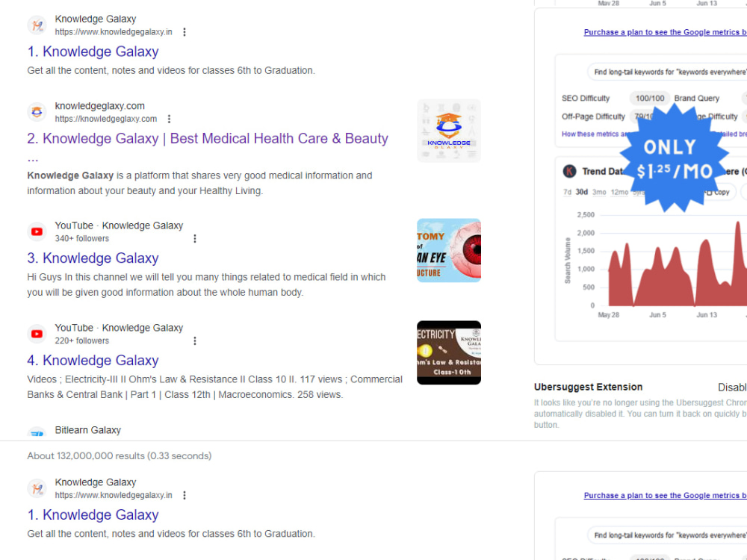The width and height of the screenshot is (747, 560).
Task: Click Disable next to Ubersuggest Extension
Action: click(x=732, y=388)
